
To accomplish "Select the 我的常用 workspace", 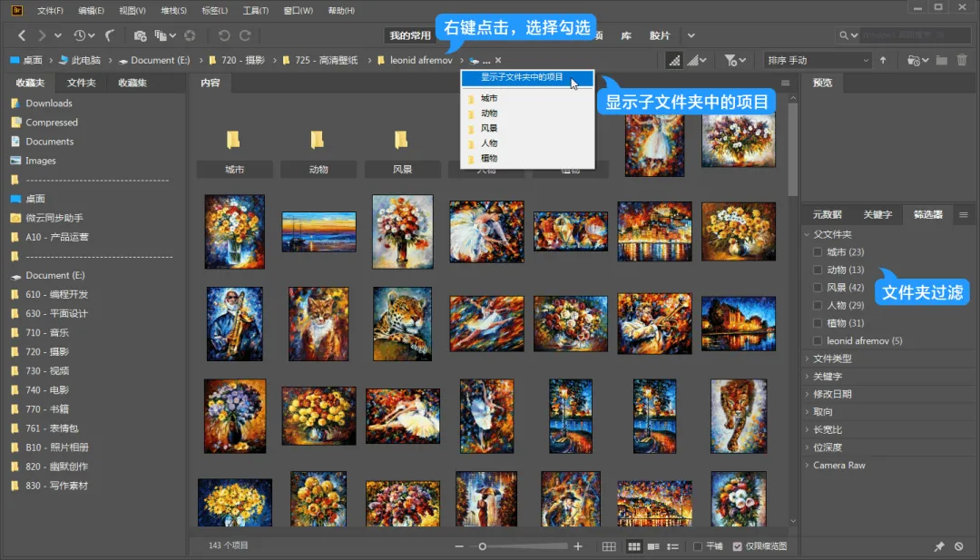I will tap(410, 35).
